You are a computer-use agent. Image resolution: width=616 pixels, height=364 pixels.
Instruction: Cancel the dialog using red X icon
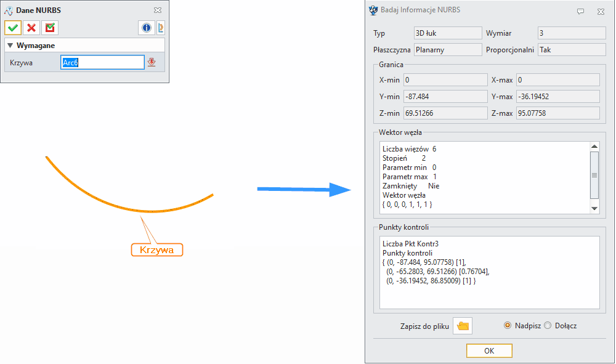[31, 28]
